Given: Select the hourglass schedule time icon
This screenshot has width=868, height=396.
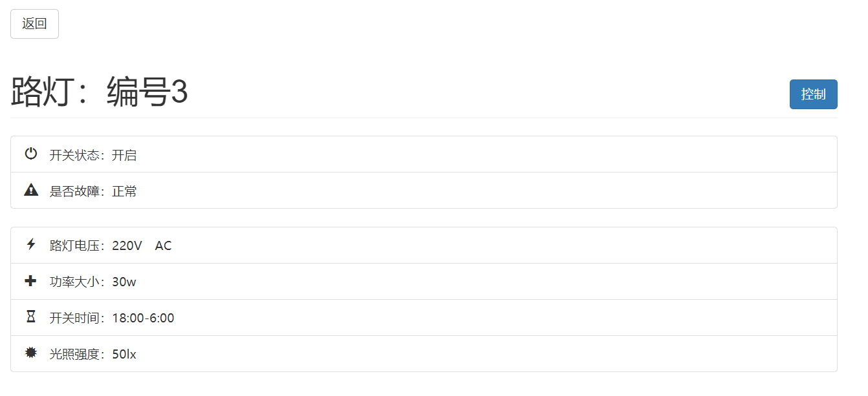Looking at the screenshot, I should 31,317.
